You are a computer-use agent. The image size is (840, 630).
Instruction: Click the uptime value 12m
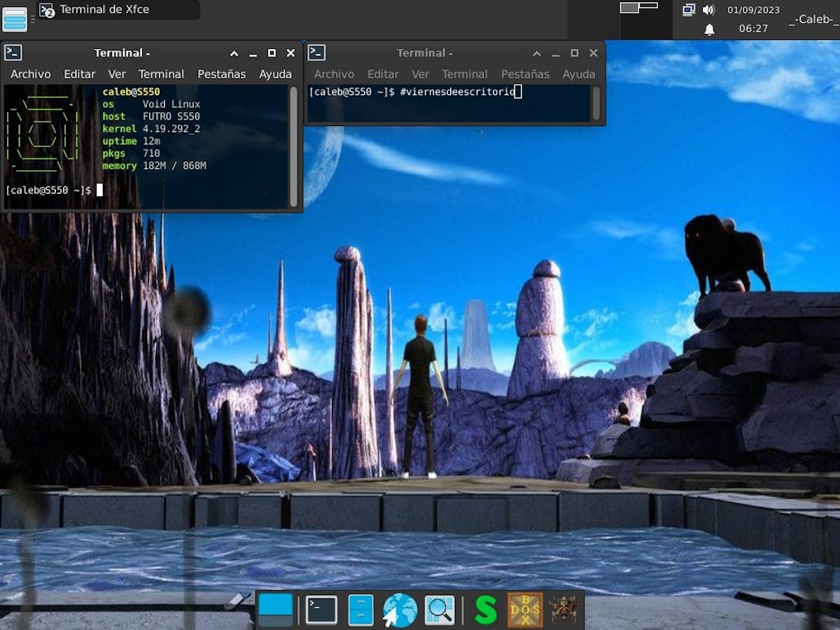[x=151, y=141]
